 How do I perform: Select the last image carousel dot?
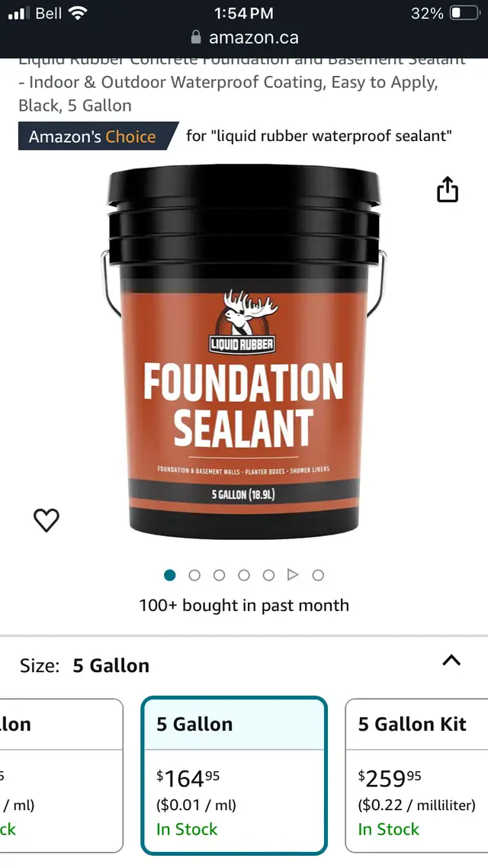(x=318, y=575)
